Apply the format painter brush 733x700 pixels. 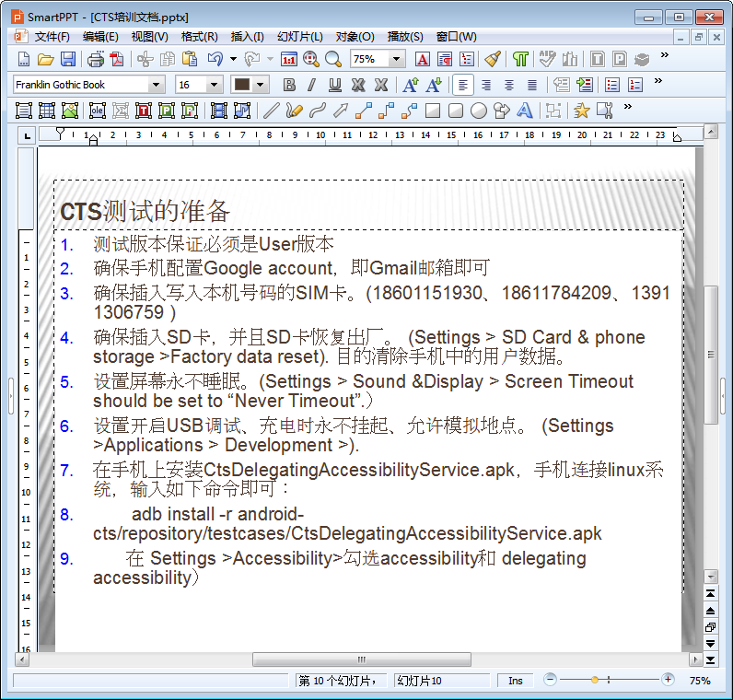[x=493, y=59]
